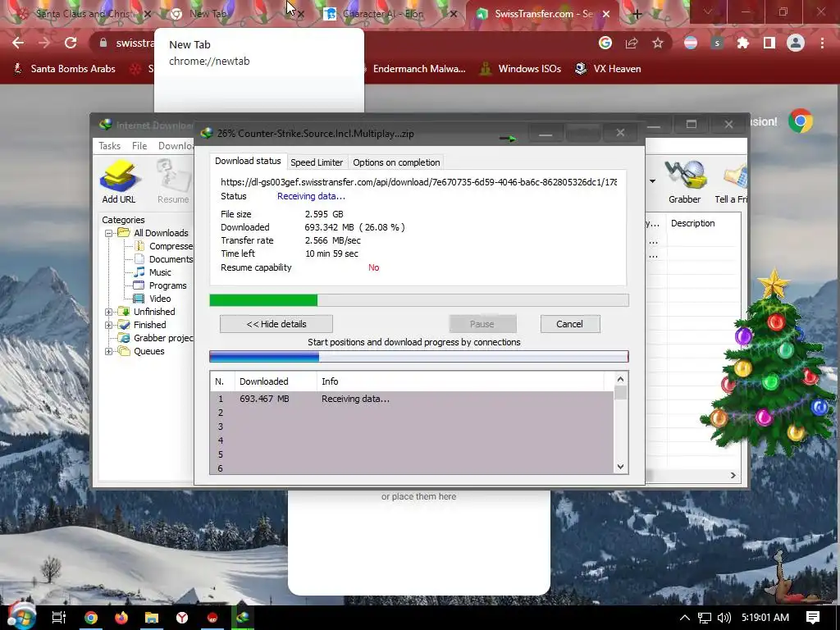
Task: Launch Firefox from the taskbar
Action: 121,618
